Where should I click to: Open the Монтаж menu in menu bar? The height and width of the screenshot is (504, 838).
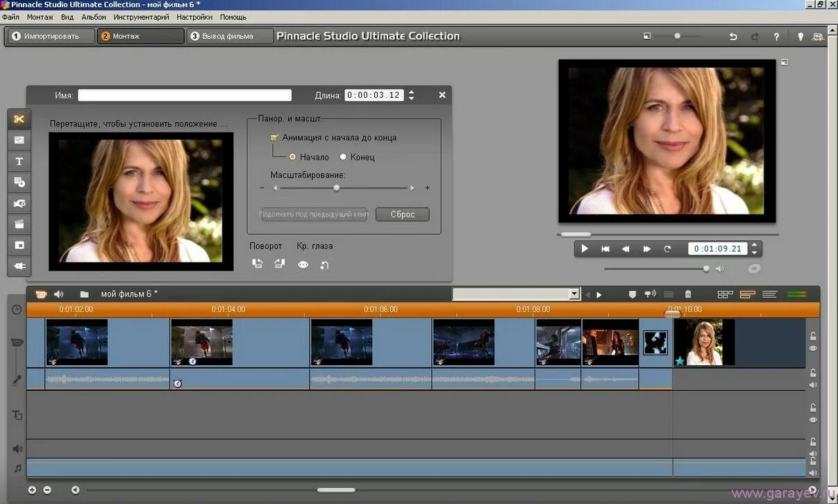point(40,17)
